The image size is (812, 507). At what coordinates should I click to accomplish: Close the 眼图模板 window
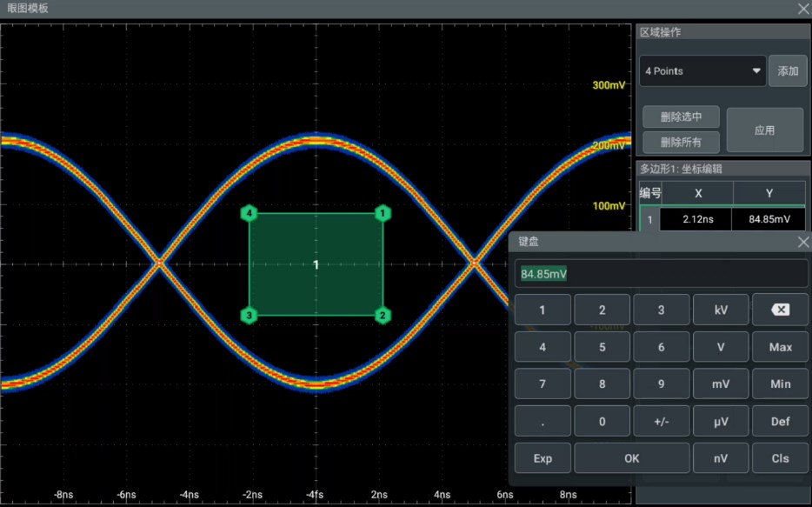click(x=803, y=9)
